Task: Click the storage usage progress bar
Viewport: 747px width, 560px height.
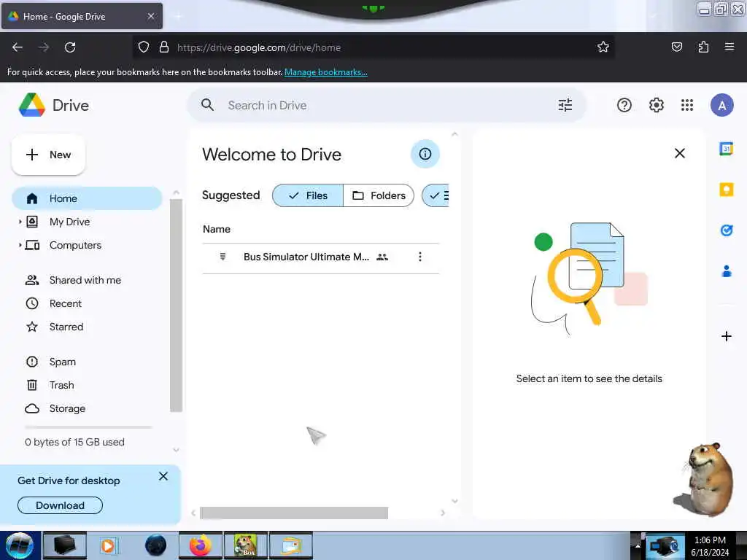Action: click(x=88, y=427)
